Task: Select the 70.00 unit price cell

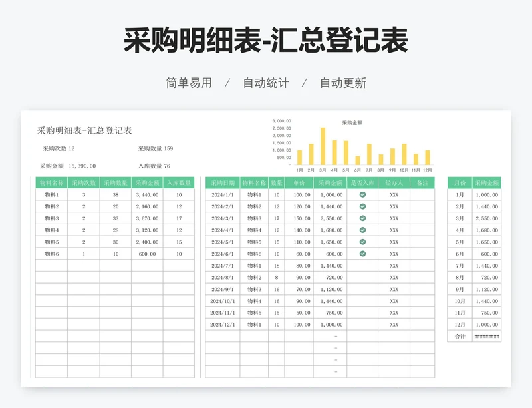Action: click(299, 289)
